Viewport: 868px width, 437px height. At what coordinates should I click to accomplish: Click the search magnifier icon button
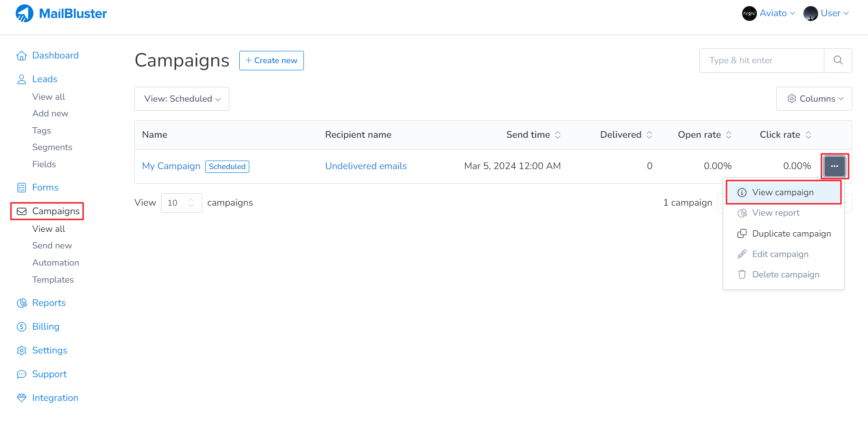(x=838, y=60)
